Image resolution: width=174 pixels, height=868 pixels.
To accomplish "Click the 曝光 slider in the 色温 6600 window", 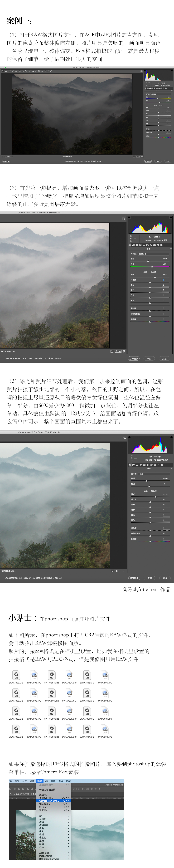I will click(x=150, y=277).
